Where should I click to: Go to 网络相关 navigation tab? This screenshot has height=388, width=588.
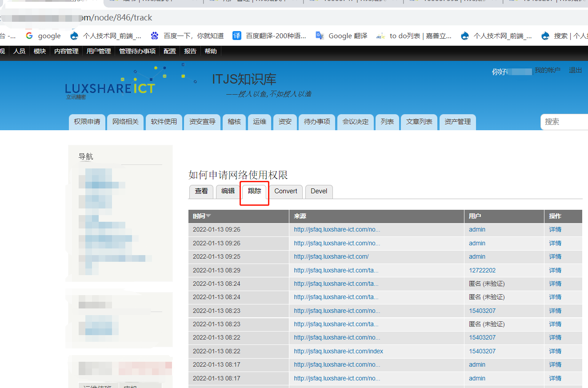click(x=125, y=122)
